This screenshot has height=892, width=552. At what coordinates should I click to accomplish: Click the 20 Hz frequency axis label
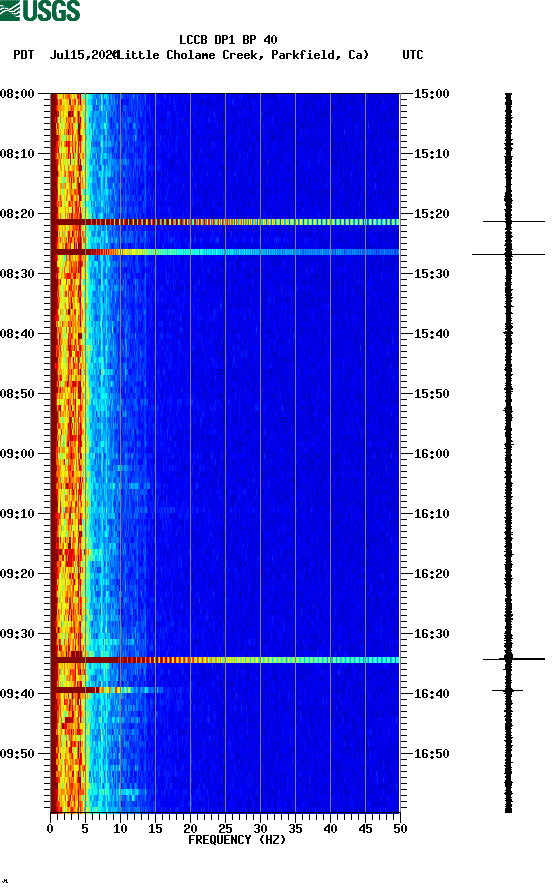pos(190,828)
